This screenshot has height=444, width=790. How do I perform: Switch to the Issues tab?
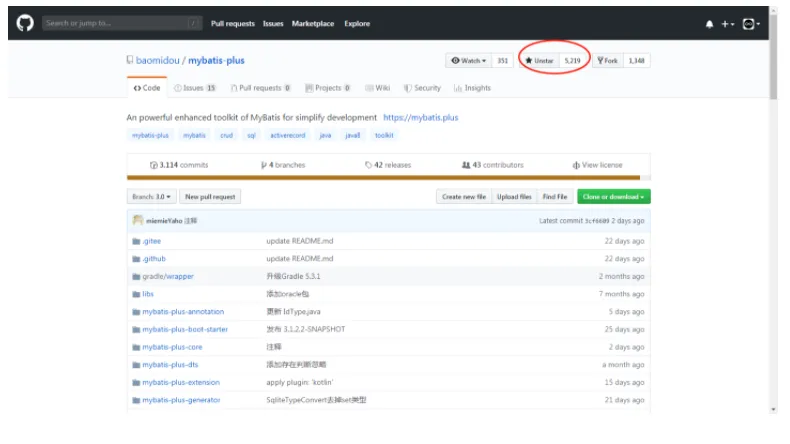(195, 88)
